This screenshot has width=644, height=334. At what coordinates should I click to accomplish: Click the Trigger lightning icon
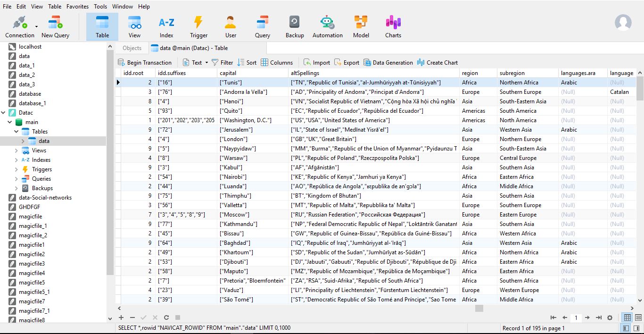[x=198, y=26]
